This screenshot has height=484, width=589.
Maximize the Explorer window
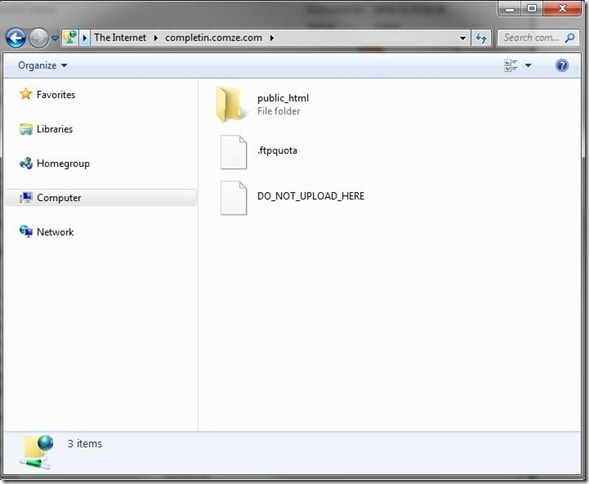[x=532, y=8]
